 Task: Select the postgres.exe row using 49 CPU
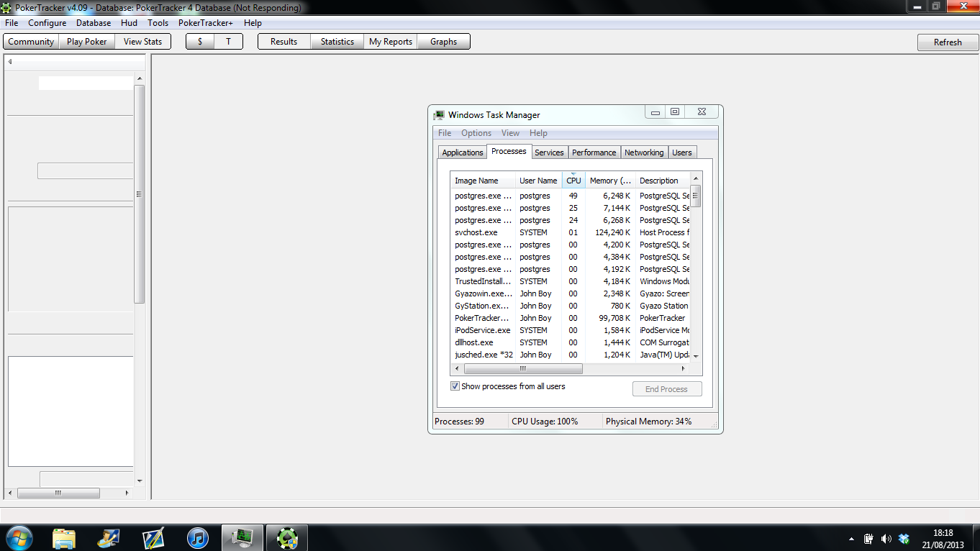pos(571,196)
